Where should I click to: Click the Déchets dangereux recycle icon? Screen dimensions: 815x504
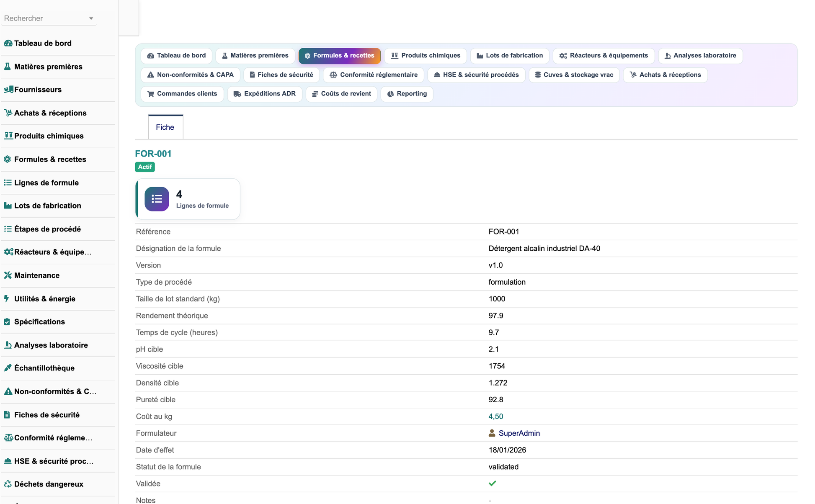[x=8, y=484]
